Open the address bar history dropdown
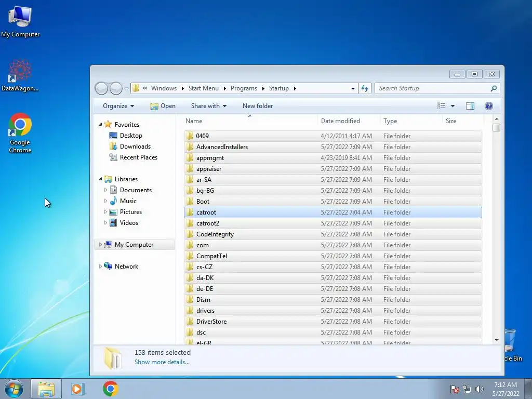Image resolution: width=532 pixels, height=399 pixels. pyautogui.click(x=353, y=88)
